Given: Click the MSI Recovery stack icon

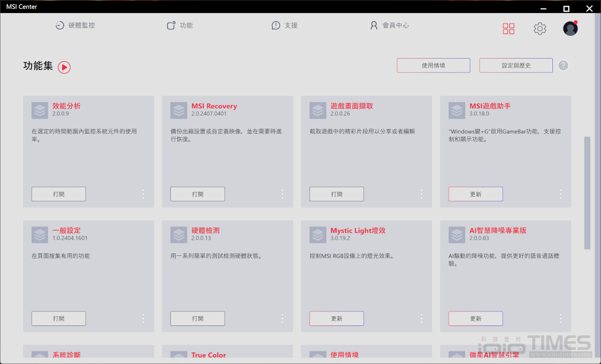Looking at the screenshot, I should click(178, 110).
